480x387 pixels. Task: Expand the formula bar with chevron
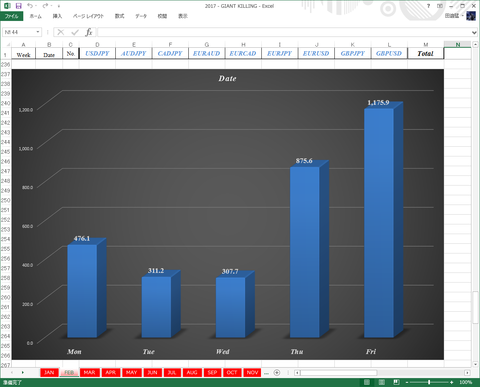(x=474, y=32)
